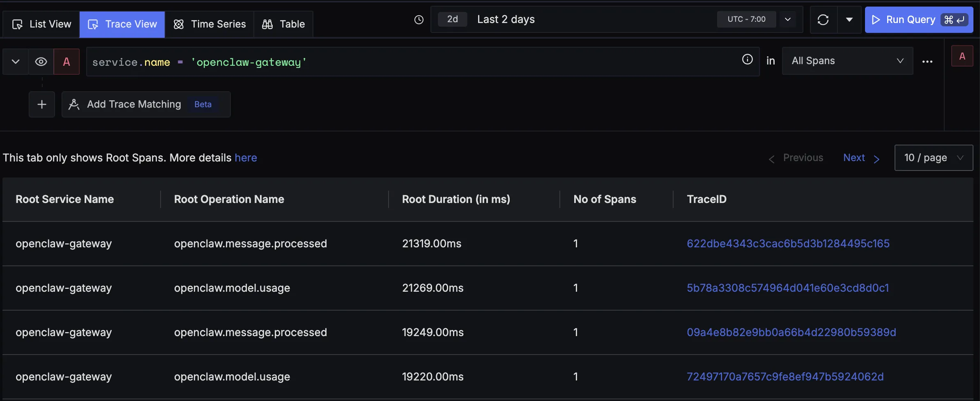This screenshot has height=401, width=980.
Task: Click the query A label badge
Action: click(67, 62)
